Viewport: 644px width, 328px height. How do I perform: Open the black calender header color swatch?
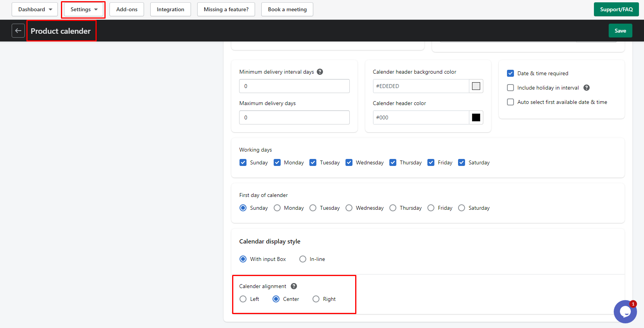pos(476,117)
